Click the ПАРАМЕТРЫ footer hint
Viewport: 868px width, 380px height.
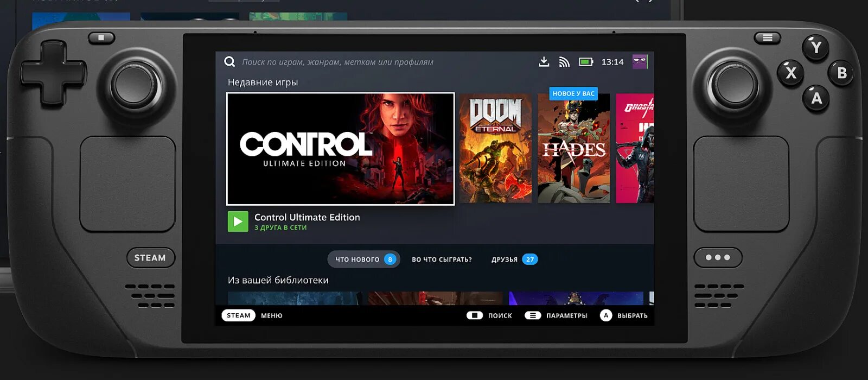coord(566,315)
